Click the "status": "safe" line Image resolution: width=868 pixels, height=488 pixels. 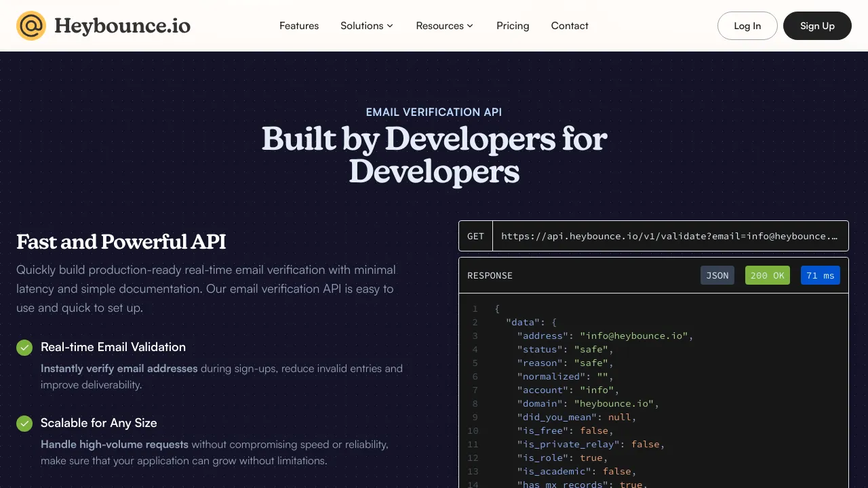click(565, 349)
